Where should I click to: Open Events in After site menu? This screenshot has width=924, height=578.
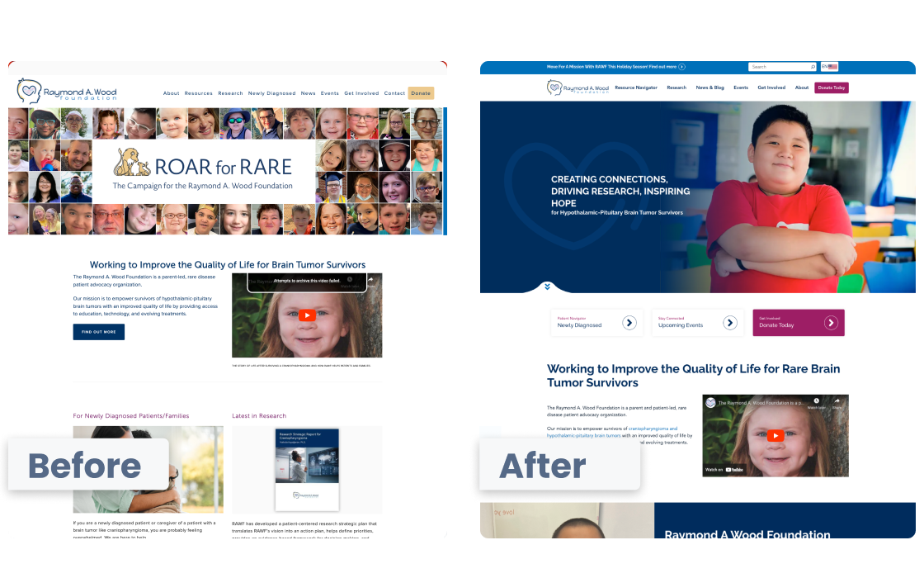pyautogui.click(x=741, y=88)
